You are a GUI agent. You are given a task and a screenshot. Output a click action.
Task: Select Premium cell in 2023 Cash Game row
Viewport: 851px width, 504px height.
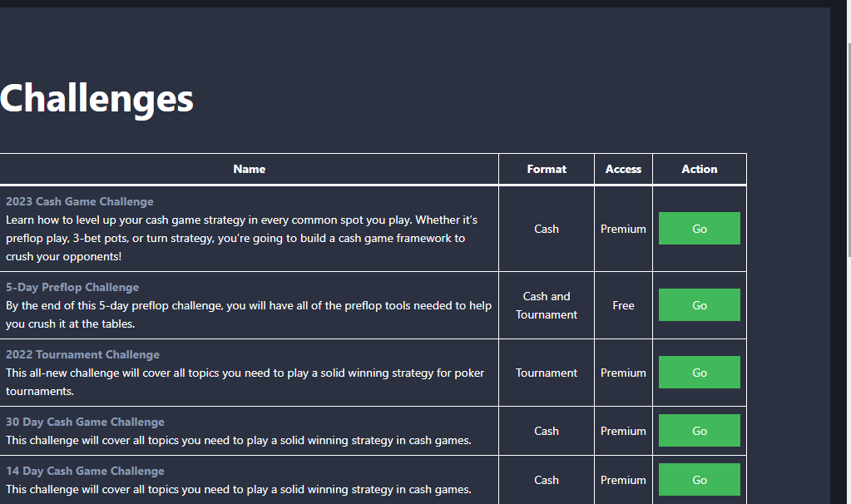click(623, 229)
